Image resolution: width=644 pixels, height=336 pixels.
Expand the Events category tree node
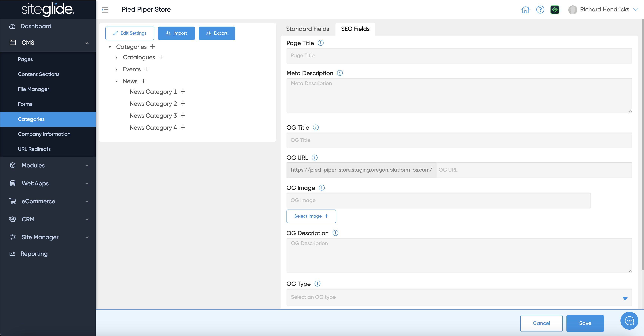[x=116, y=69]
